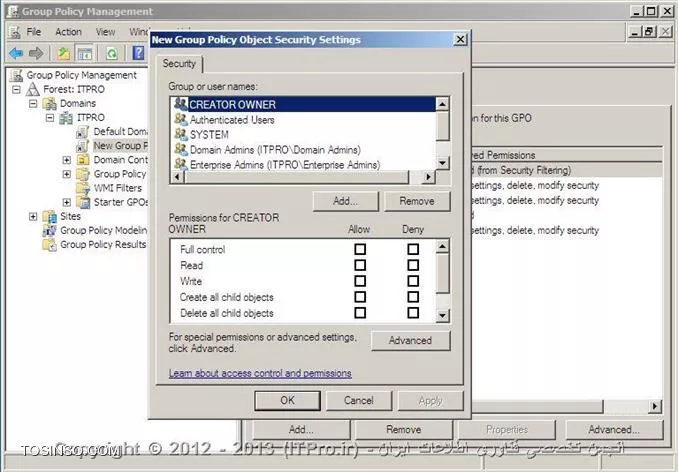Click the SYSTEM user icon
The image size is (678, 472).
181,134
